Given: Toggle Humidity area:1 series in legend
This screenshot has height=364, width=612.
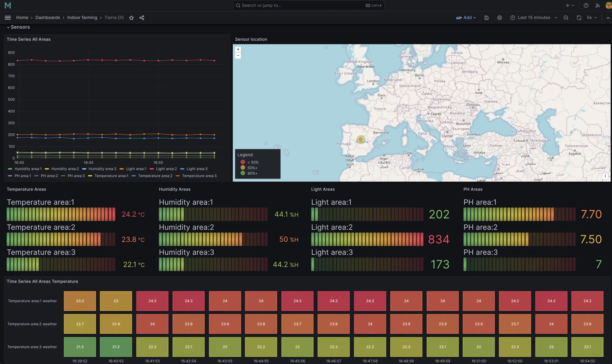Looking at the screenshot, I should click(28, 169).
